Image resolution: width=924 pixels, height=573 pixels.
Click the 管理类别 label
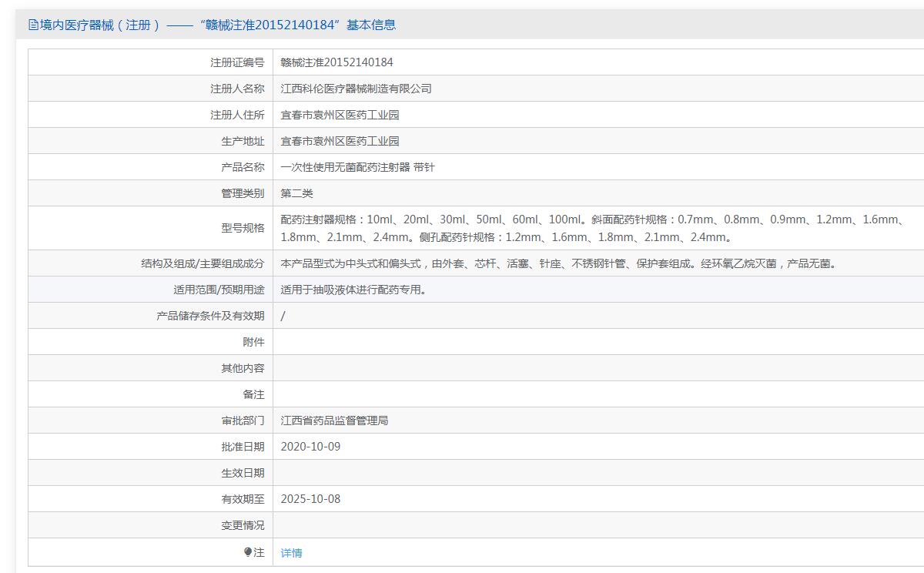243,193
